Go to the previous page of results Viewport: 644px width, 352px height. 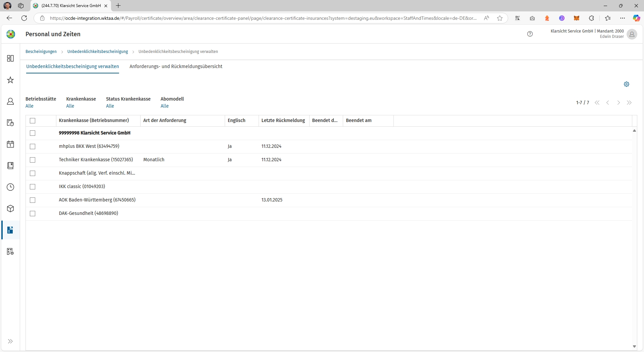tap(608, 103)
